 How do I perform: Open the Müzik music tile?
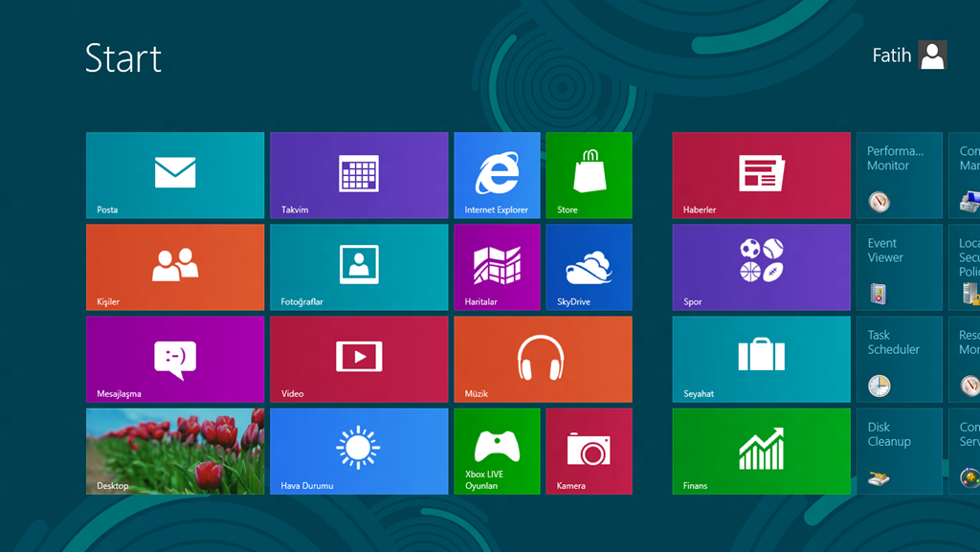[544, 359]
